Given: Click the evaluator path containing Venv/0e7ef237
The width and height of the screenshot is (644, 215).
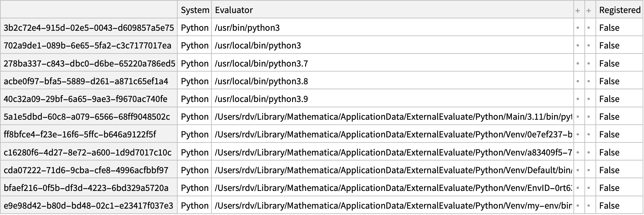Looking at the screenshot, I should 393,134.
